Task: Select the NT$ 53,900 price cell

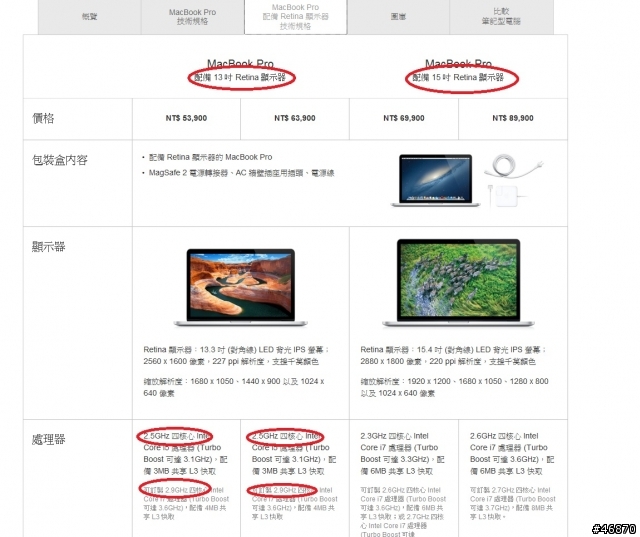Action: 186,118
